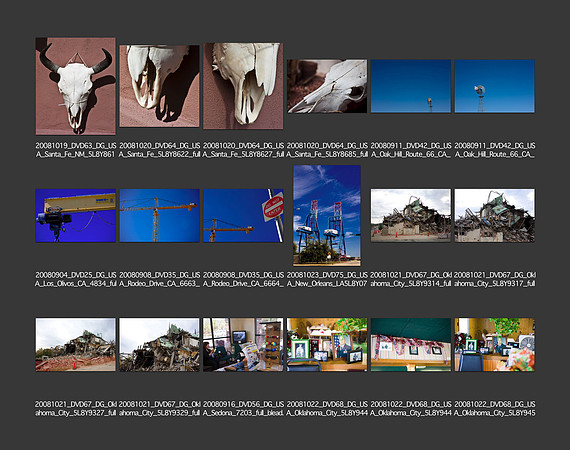Select Oklahoma City rubble photo SL8Y9317
Screen dimensions: 570x450
494,216
